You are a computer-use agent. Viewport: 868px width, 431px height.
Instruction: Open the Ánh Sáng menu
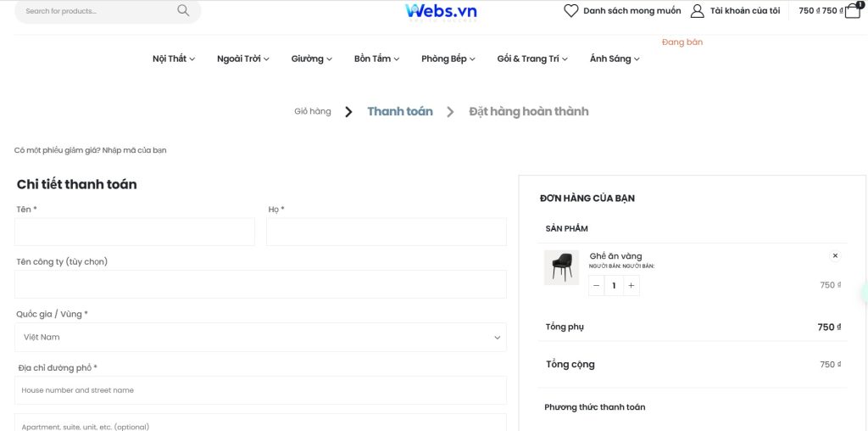tap(615, 59)
